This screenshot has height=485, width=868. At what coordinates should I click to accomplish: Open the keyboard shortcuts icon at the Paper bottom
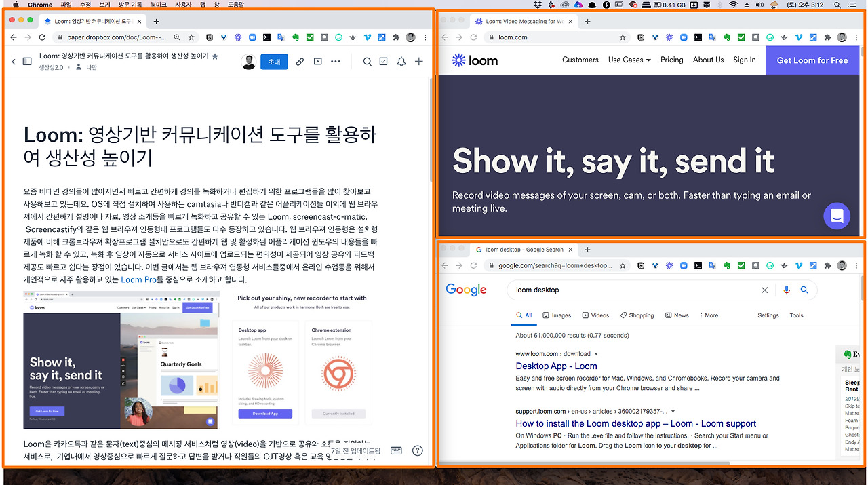click(x=397, y=450)
